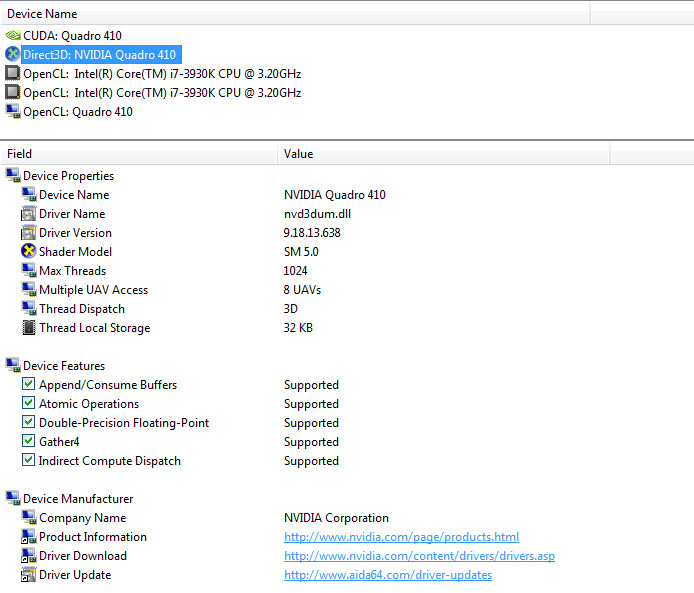Click the Shader Model DirectX icon
Screen dimensions: 694x593
29,251
